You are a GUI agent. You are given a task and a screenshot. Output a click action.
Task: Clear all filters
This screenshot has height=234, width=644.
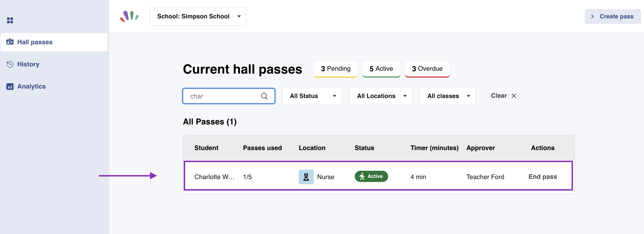point(503,96)
